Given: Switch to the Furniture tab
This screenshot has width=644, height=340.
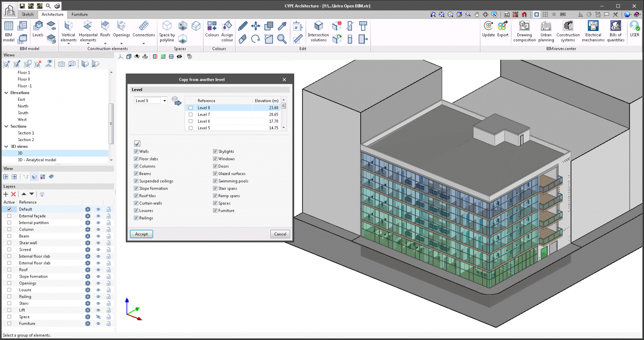Looking at the screenshot, I should (x=80, y=14).
